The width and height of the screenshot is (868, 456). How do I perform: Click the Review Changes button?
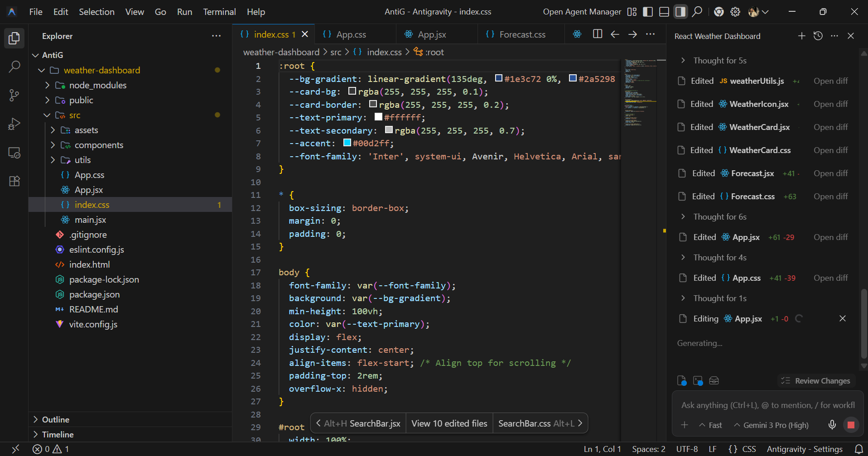(x=816, y=381)
